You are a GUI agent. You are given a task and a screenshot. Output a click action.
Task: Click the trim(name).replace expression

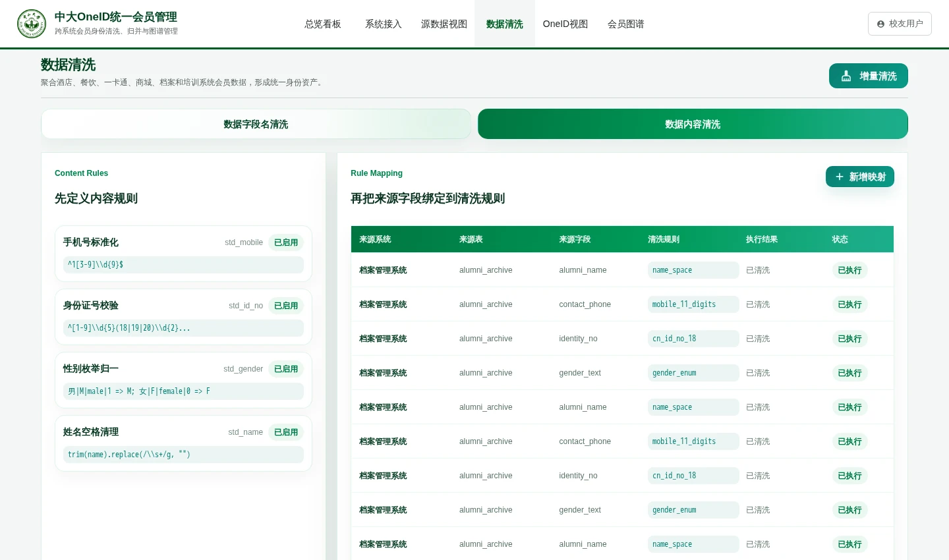tap(183, 455)
